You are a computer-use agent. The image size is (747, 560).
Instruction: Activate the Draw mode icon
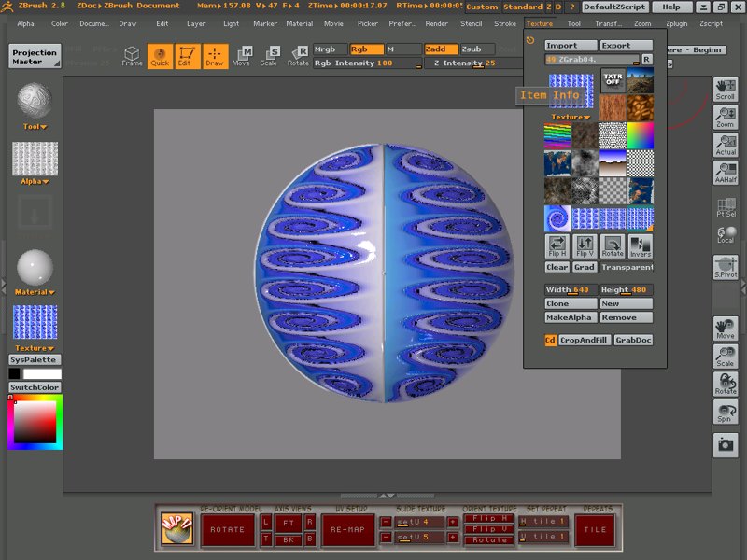click(215, 57)
